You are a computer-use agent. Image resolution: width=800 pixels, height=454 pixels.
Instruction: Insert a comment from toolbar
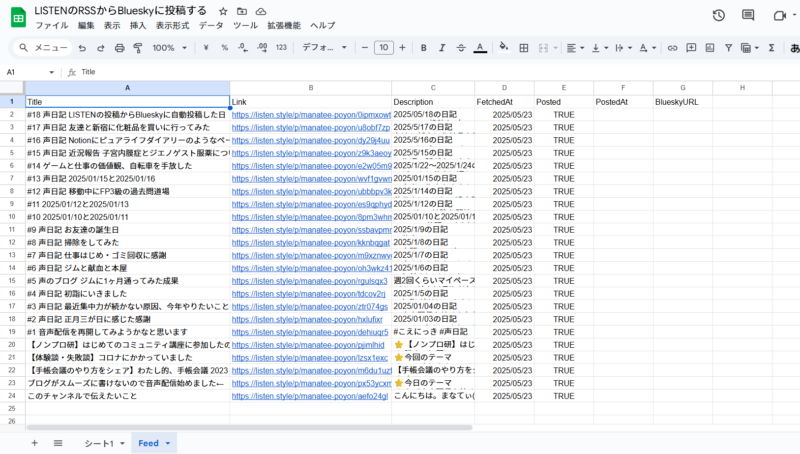click(691, 48)
